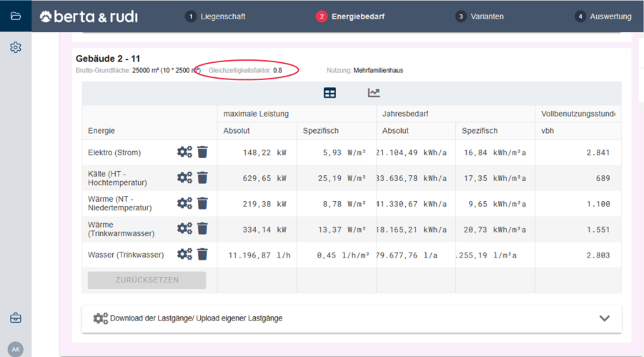Remove the Wasser (Trinkwasser) row
Viewport: 644px width, 357px height.
203,254
